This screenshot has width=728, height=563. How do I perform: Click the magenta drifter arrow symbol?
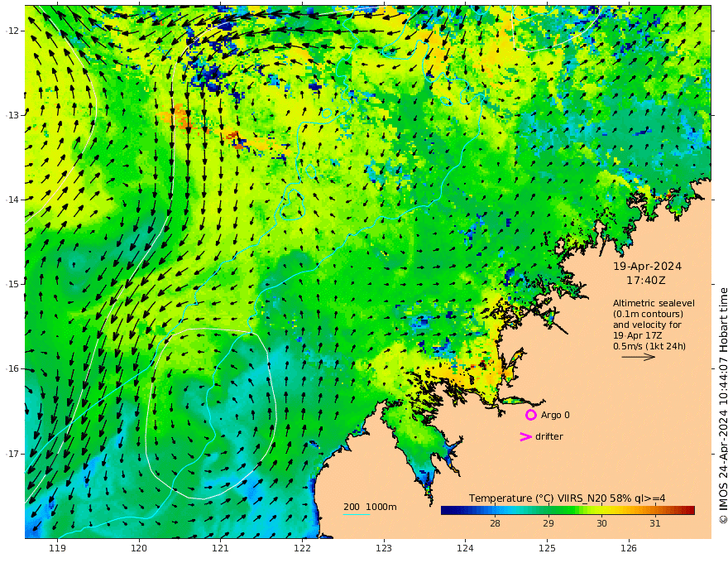point(525,436)
